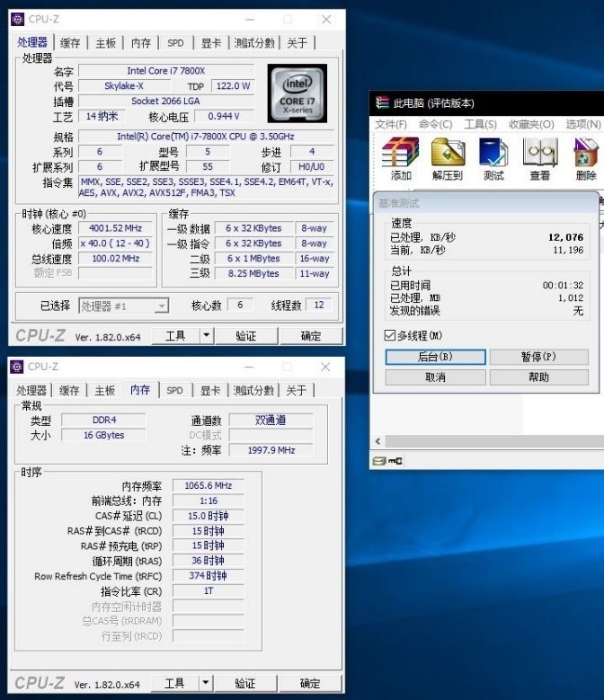Open 主板 tab in bottom CPU-Z
This screenshot has width=604, height=700.
click(x=104, y=390)
